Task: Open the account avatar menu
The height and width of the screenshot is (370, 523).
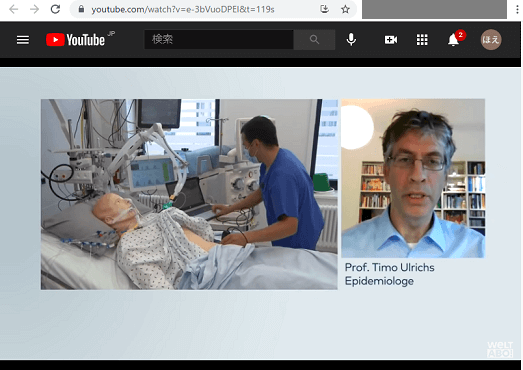Action: click(491, 40)
